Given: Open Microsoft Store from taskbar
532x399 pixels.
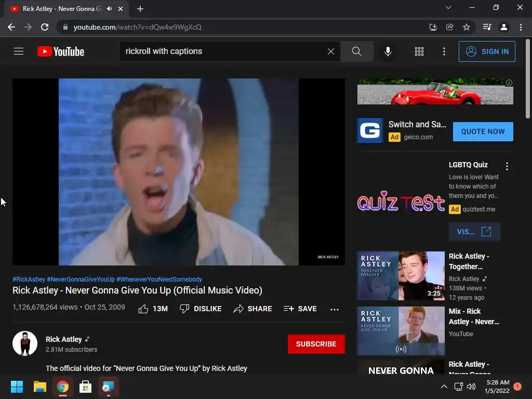Looking at the screenshot, I should point(86,387).
